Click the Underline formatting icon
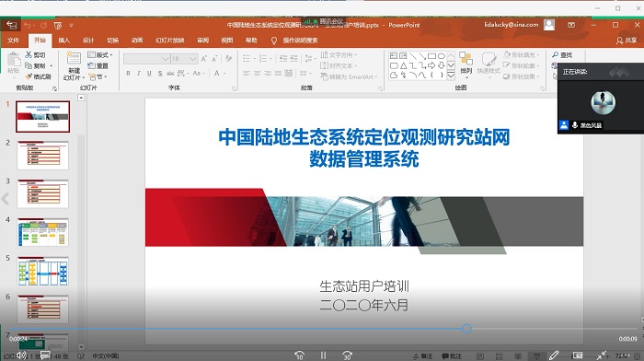The height and width of the screenshot is (361, 644). point(149,74)
